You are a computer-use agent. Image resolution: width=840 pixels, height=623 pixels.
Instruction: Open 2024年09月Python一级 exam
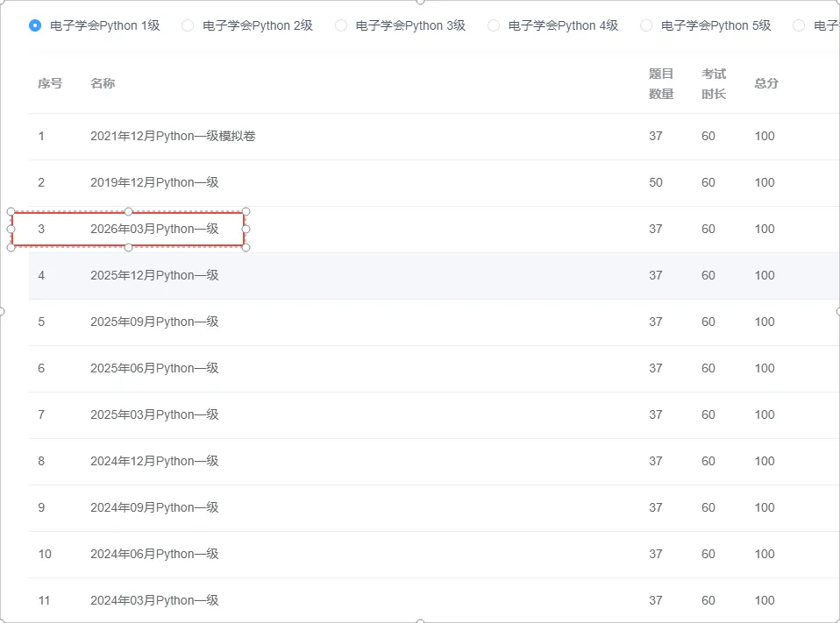click(155, 507)
